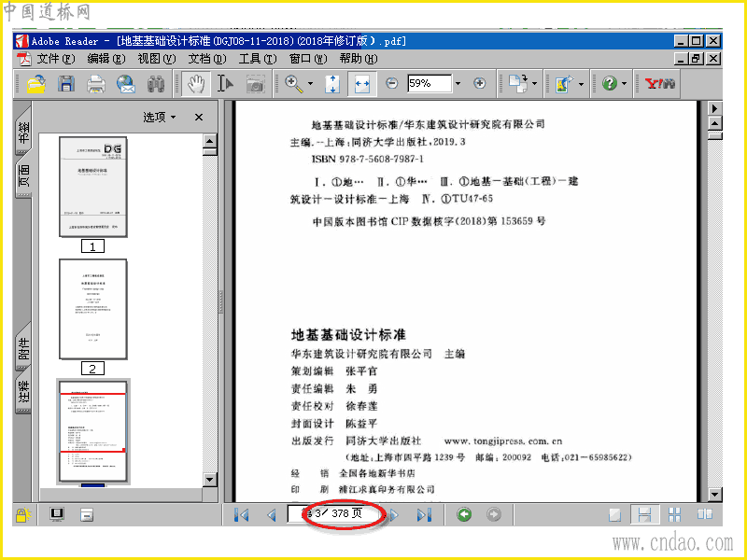The height and width of the screenshot is (560, 747).
Task: Print the document with the printer icon
Action: coord(96,84)
